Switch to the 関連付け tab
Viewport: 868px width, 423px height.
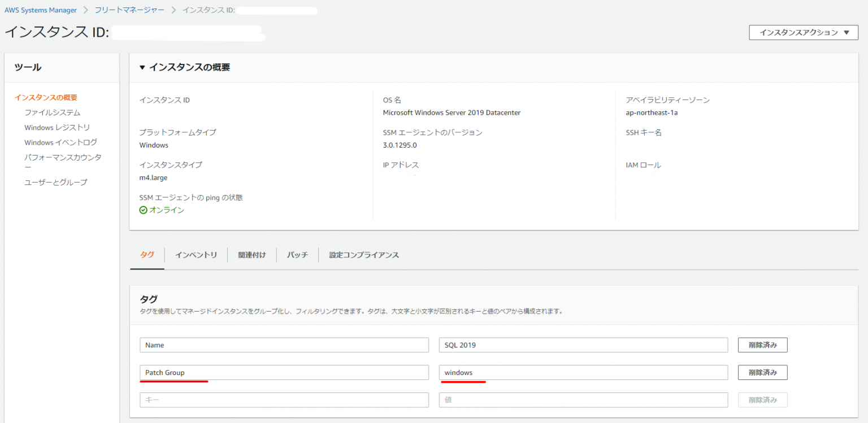tap(252, 255)
